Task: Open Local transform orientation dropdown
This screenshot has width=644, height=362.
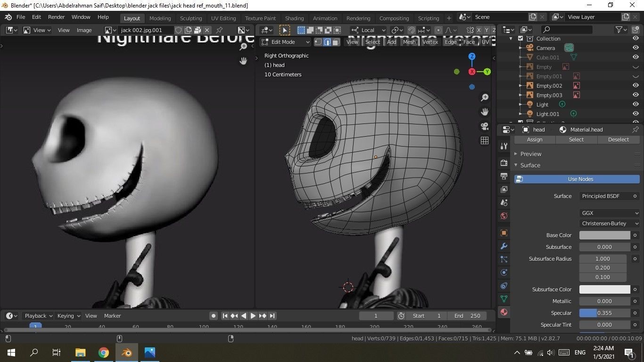Action: [x=368, y=30]
